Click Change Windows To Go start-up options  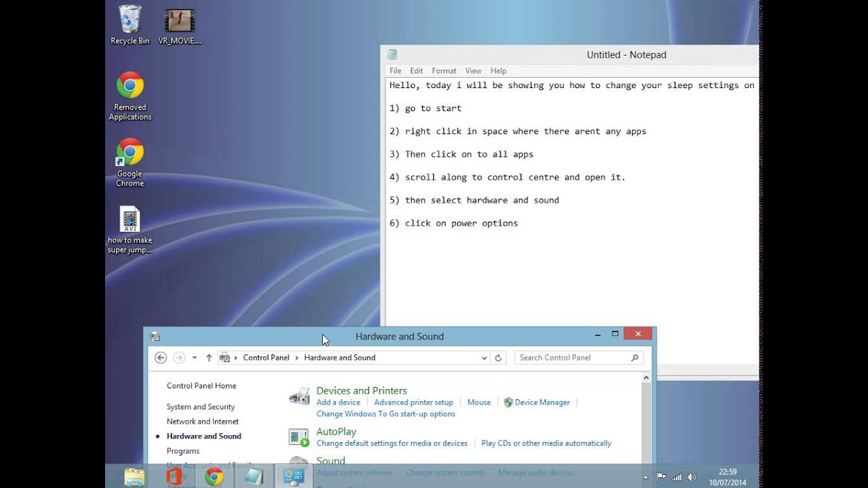[386, 413]
